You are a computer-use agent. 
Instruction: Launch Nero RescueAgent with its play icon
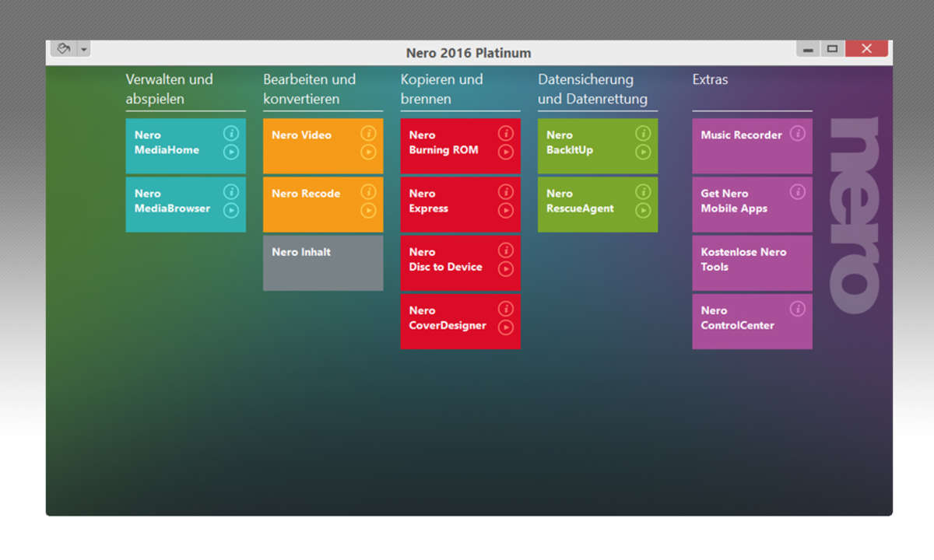tap(643, 210)
